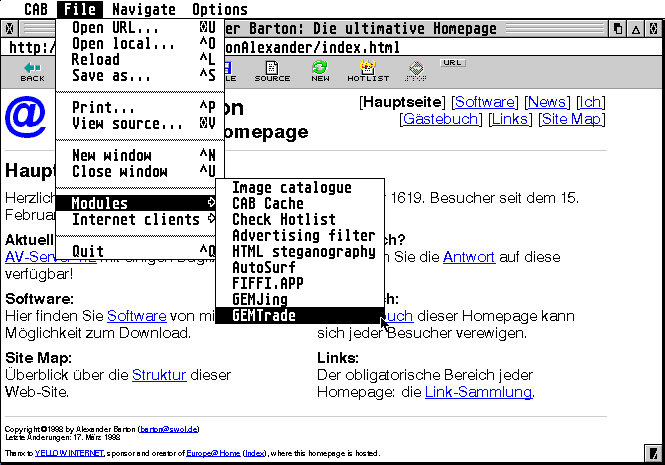Open the News navigation link
The width and height of the screenshot is (665, 465).
pos(547,102)
